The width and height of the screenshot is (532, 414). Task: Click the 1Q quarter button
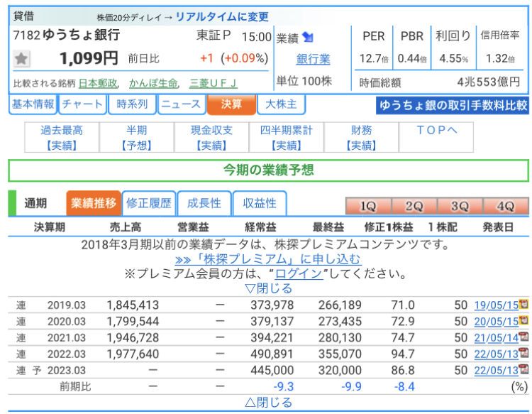(x=368, y=206)
